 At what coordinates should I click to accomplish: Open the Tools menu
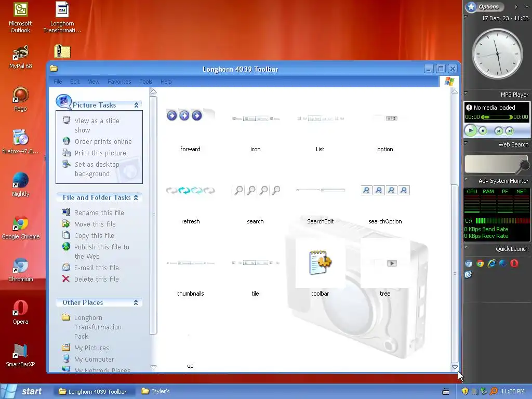(146, 82)
